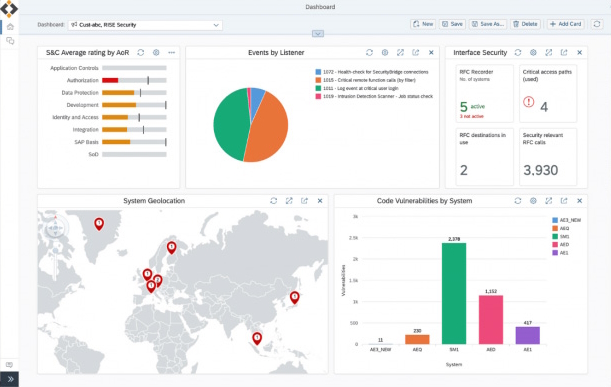Toggle legend entry 1011 Log event at critical user login
The width and height of the screenshot is (611, 387).
(x=357, y=88)
